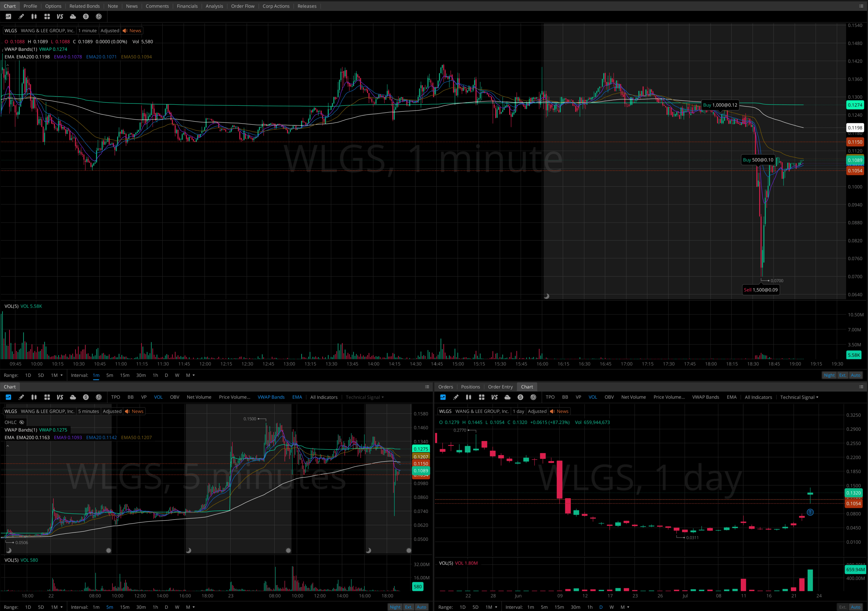The width and height of the screenshot is (868, 611).
Task: Expand Technical Signal dropdown on daily chart
Action: pos(799,397)
